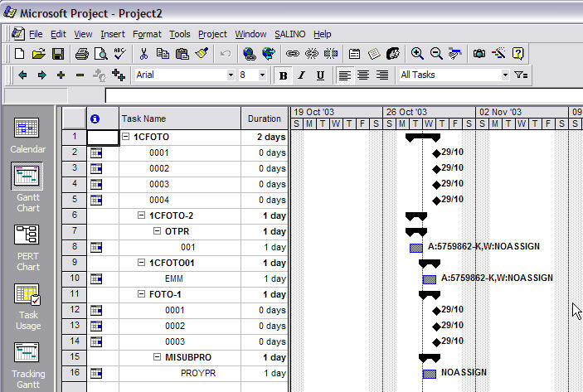This screenshot has height=392, width=583.
Task: Link tasks with the chain icon
Action: tap(293, 54)
